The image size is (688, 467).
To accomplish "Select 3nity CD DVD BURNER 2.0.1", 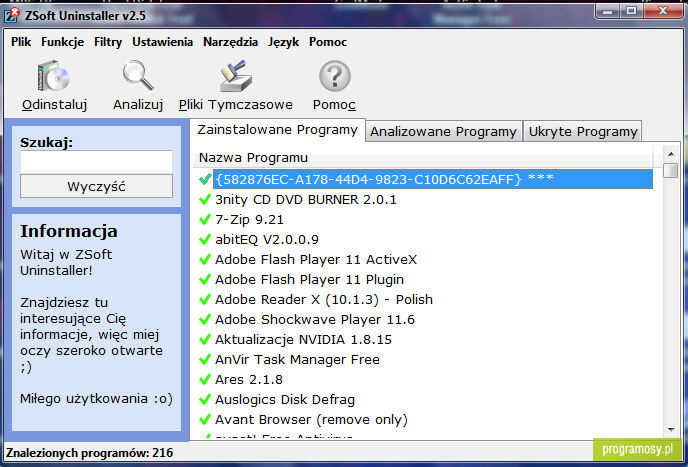I will (x=306, y=200).
